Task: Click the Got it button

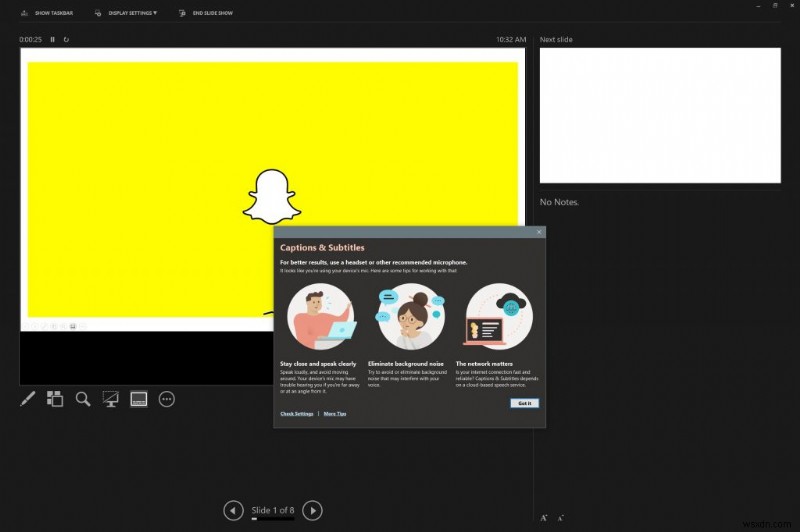Action: (x=524, y=403)
